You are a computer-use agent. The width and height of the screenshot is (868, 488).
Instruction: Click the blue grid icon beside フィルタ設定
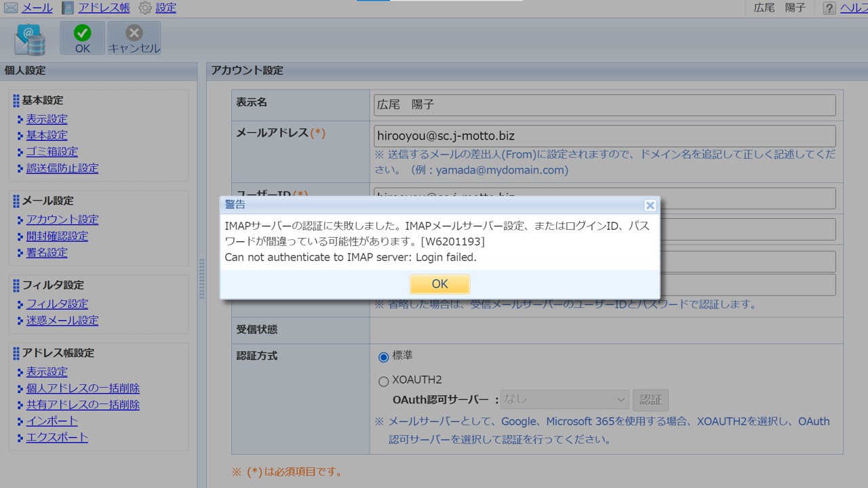point(18,285)
